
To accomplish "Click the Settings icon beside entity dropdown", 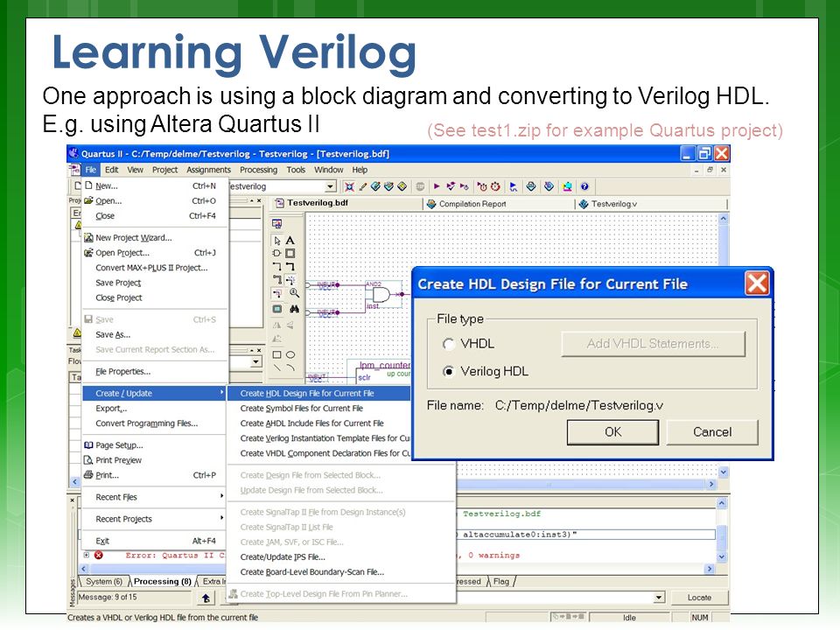I will 349,186.
